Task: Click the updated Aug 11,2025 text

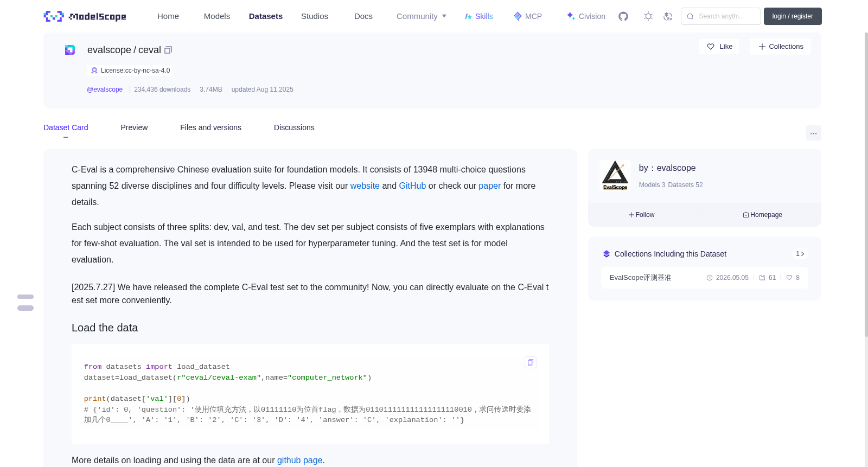Action: point(263,89)
